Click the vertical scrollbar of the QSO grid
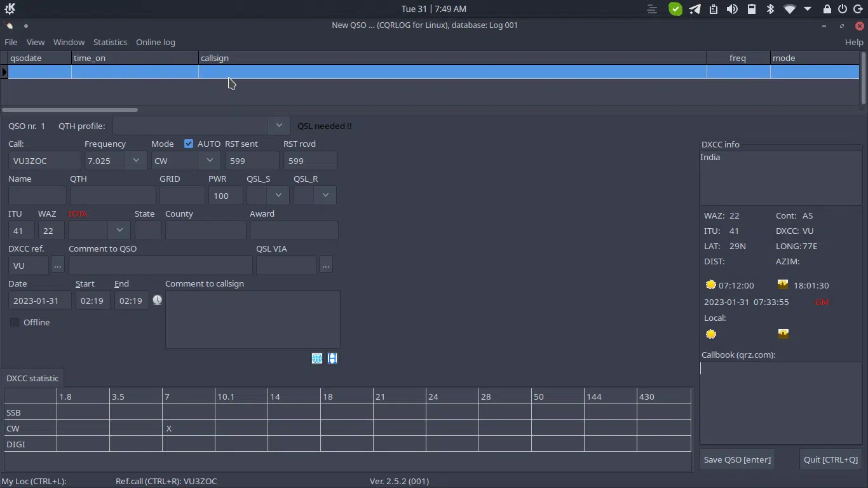Screen dimensions: 868x488 864,78
